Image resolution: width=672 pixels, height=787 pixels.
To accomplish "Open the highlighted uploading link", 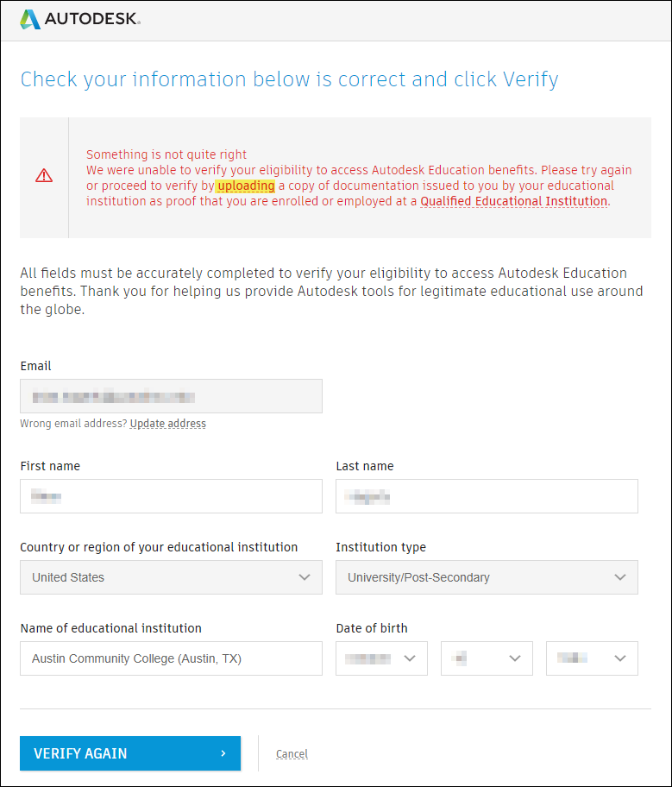I will pos(246,186).
